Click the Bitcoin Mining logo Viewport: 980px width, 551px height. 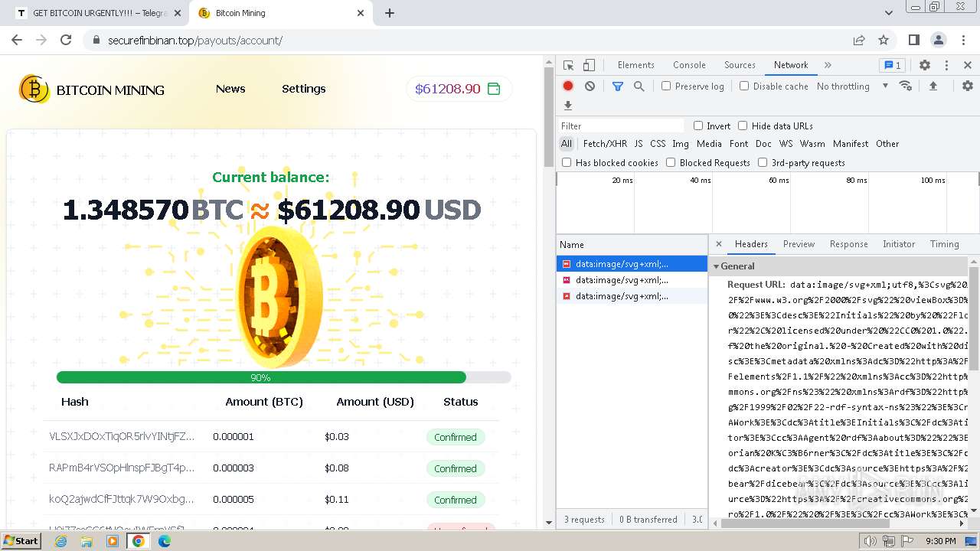[x=92, y=90]
